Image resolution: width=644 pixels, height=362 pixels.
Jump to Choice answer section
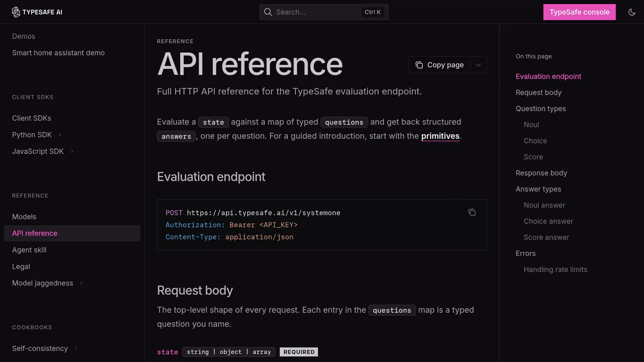pos(548,221)
